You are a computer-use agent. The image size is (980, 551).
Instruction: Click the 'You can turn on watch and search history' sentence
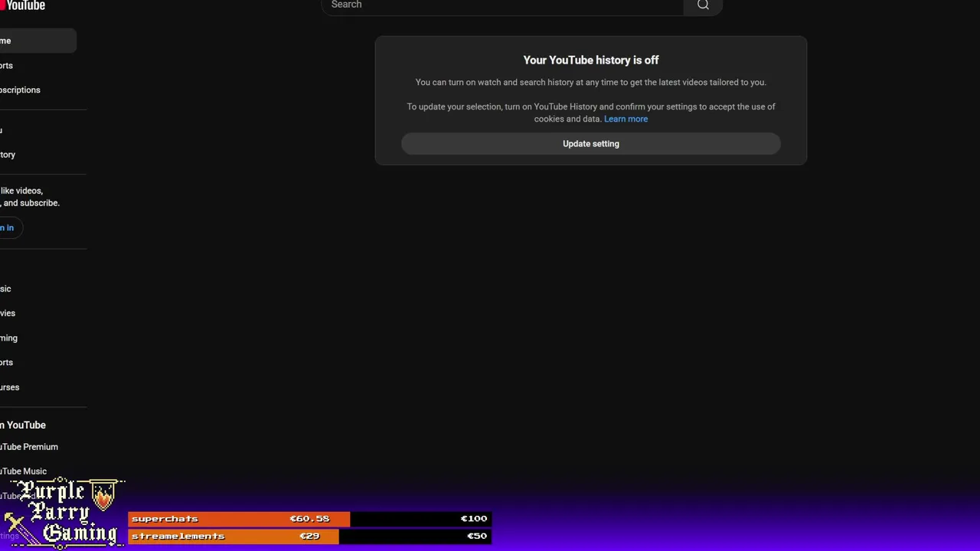[590, 82]
